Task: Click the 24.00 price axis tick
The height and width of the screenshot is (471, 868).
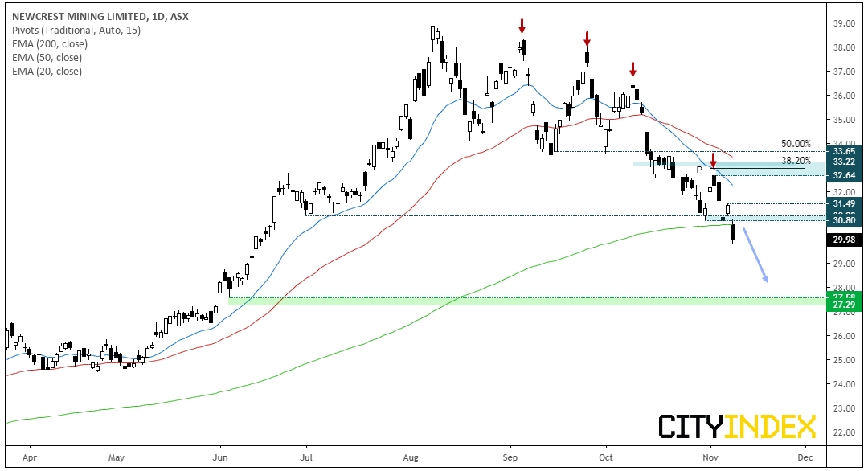Action: [x=844, y=384]
